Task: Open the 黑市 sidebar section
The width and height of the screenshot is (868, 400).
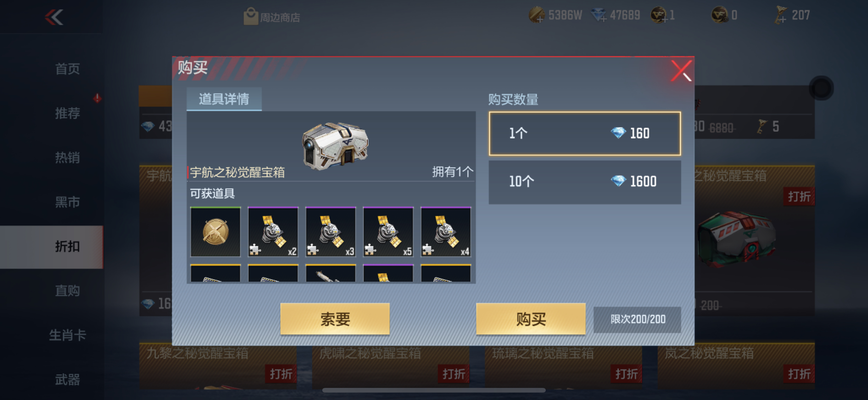Action: point(67,202)
